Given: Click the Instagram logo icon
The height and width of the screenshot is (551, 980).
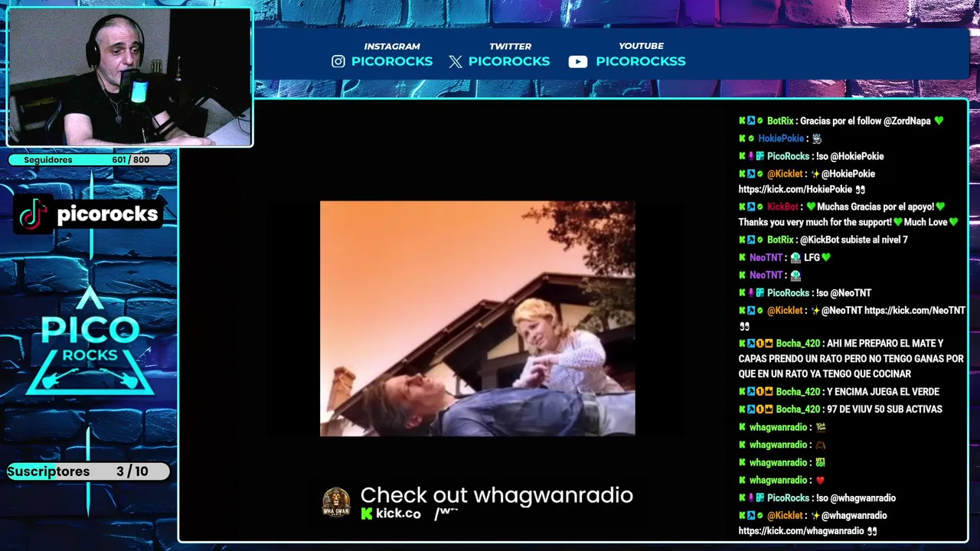Looking at the screenshot, I should click(x=338, y=61).
